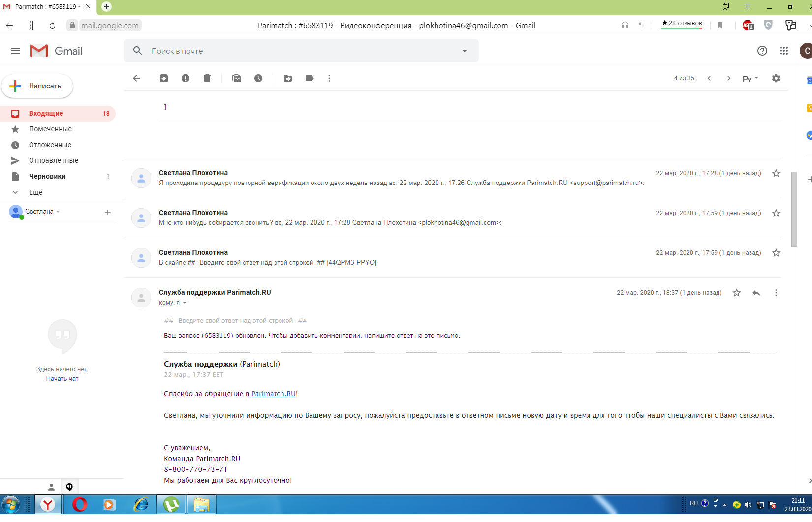This screenshot has height=522, width=812.
Task: Mark the conversation as unread
Action: point(237,78)
